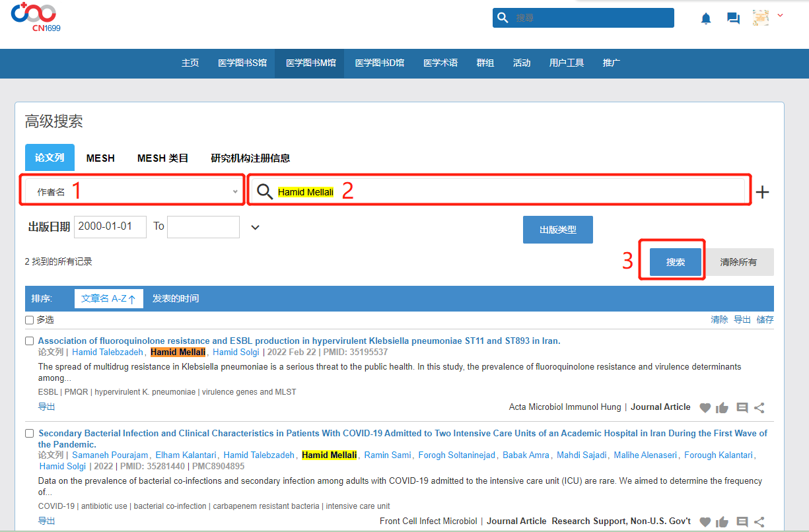Click the 清除所有 clear all button

click(738, 262)
